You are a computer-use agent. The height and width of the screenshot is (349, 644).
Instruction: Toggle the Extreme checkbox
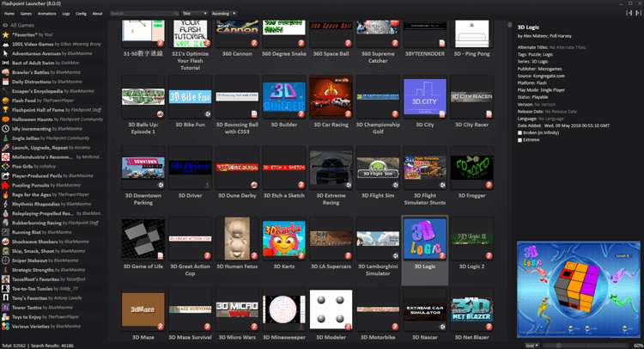pos(520,140)
